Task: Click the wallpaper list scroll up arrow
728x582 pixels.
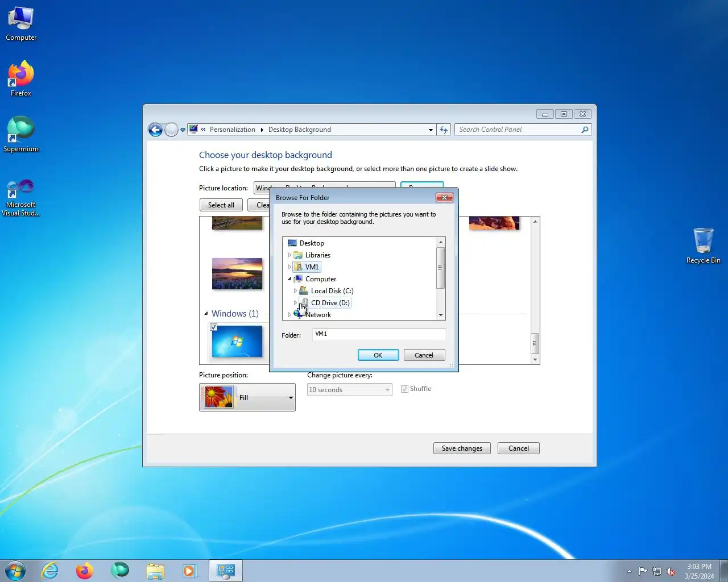Action: (x=535, y=222)
